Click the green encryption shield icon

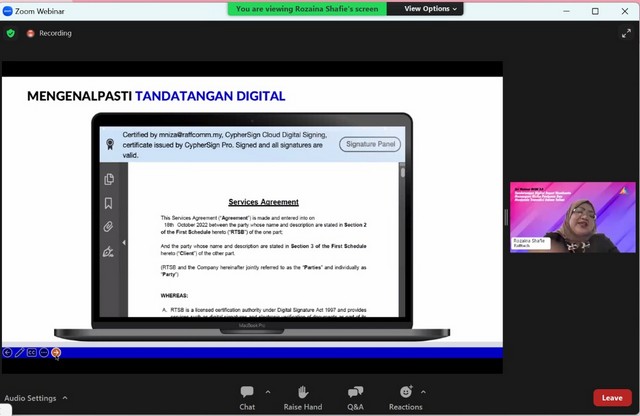[11, 33]
